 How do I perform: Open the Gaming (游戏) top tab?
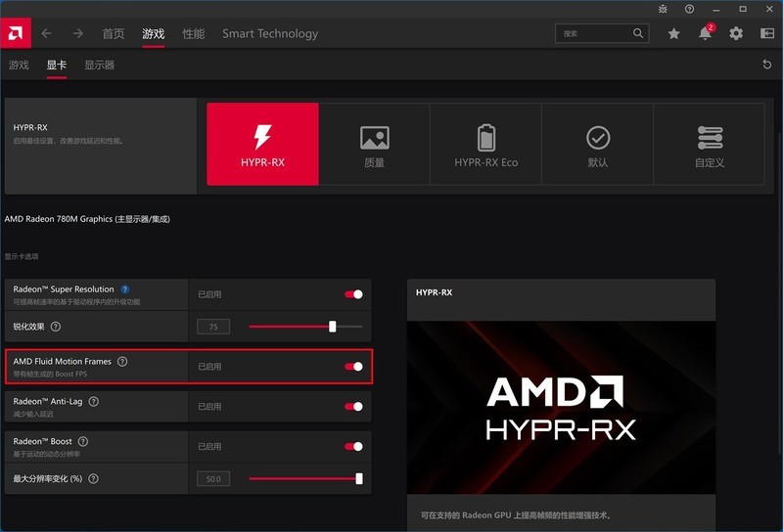pyautogui.click(x=154, y=33)
